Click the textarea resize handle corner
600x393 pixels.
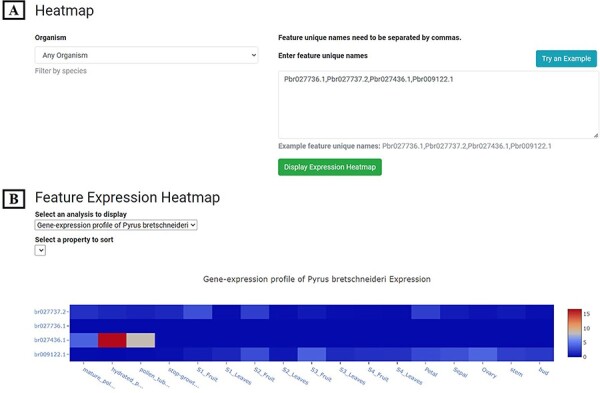pos(595,135)
